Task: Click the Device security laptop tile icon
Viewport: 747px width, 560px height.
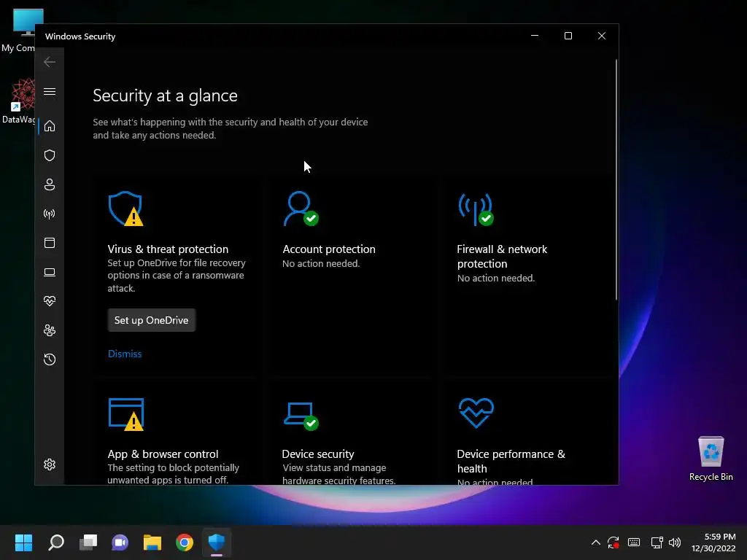Action: (301, 416)
